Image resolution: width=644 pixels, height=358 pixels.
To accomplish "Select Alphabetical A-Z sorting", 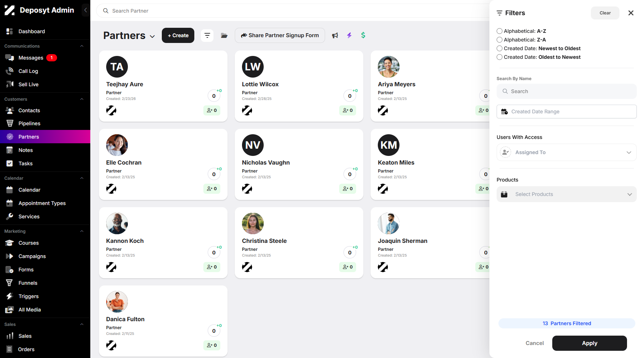I will 500,31.
